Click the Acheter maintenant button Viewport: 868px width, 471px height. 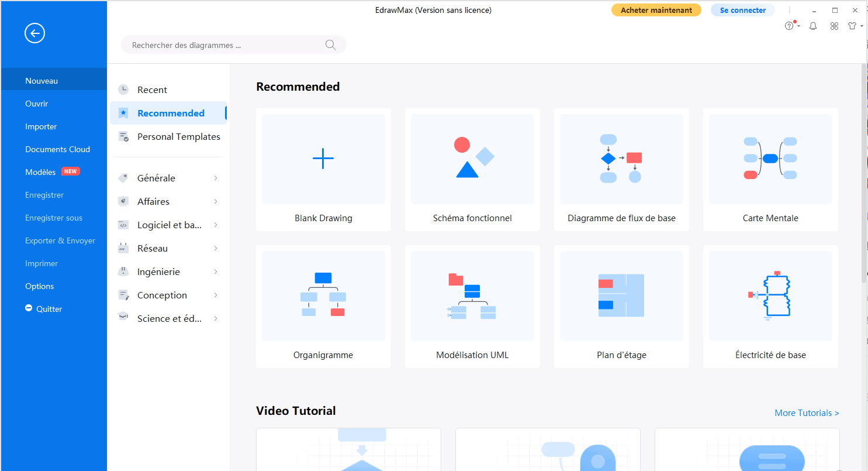point(656,10)
